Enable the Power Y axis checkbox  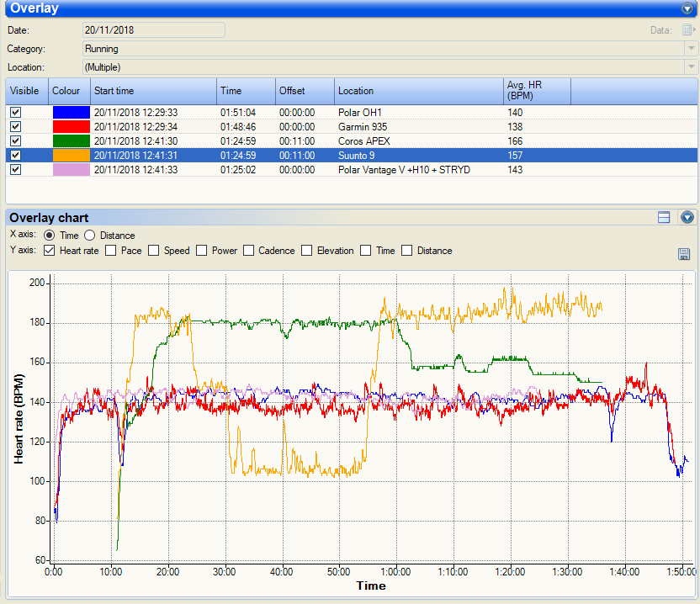click(x=202, y=251)
